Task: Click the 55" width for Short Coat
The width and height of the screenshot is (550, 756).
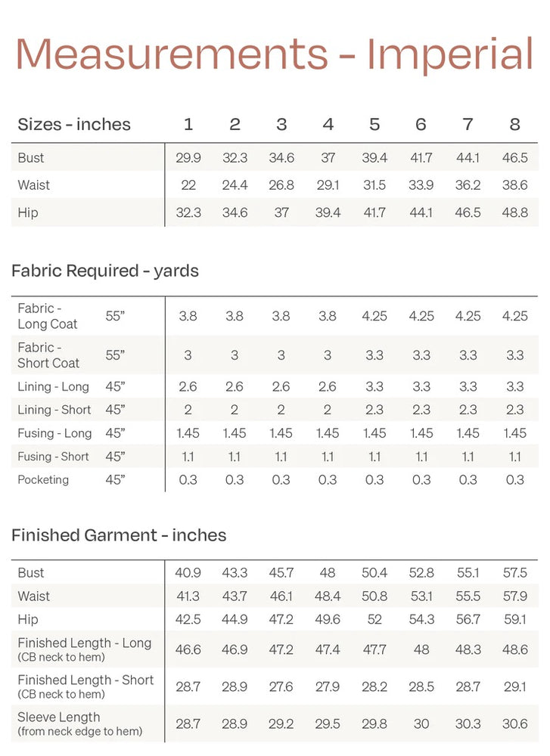Action: click(x=115, y=355)
